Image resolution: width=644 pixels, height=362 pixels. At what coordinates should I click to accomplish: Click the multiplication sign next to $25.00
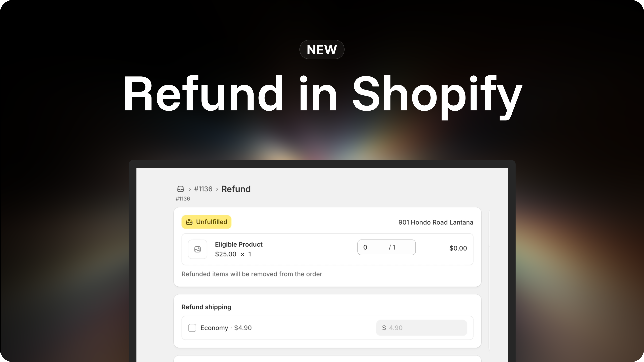click(x=242, y=254)
